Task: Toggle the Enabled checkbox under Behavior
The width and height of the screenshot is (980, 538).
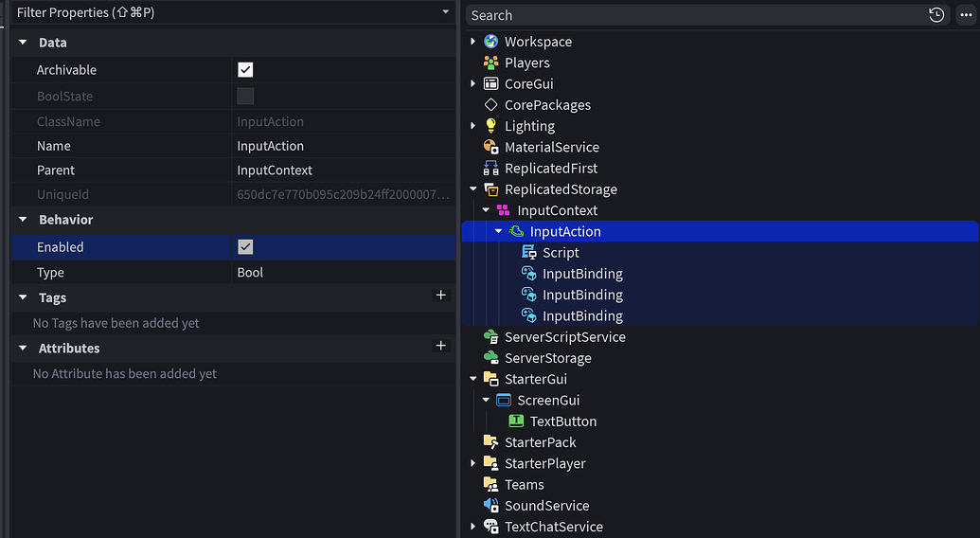Action: (x=245, y=247)
